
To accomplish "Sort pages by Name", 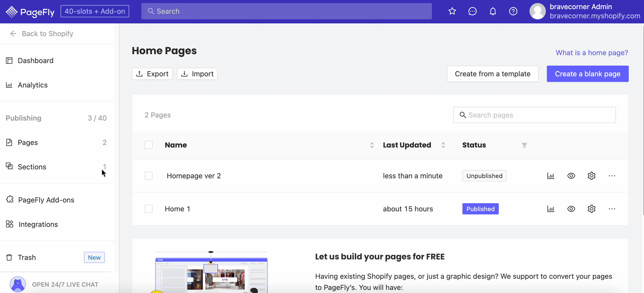I will 372,145.
